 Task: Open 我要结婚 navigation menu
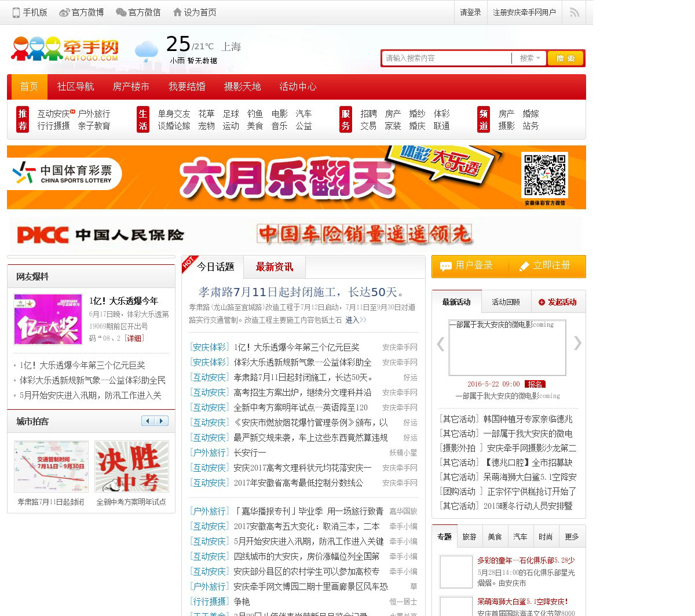click(186, 87)
